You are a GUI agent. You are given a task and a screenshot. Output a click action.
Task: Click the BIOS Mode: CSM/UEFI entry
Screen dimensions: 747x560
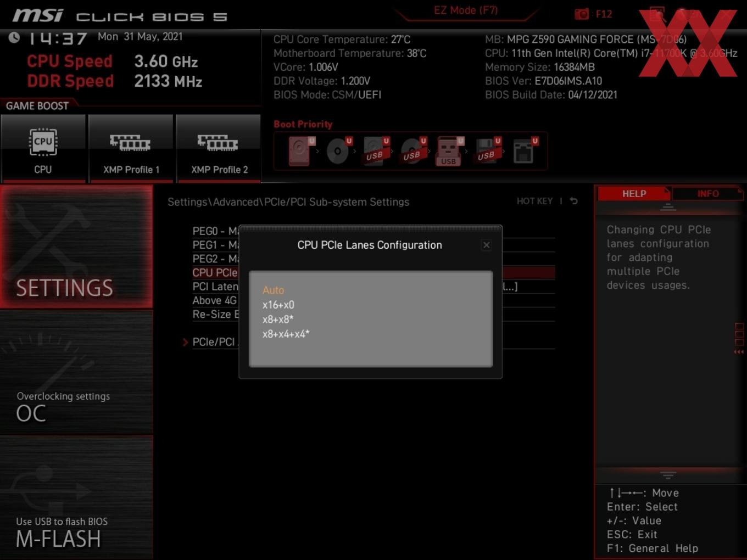click(327, 94)
